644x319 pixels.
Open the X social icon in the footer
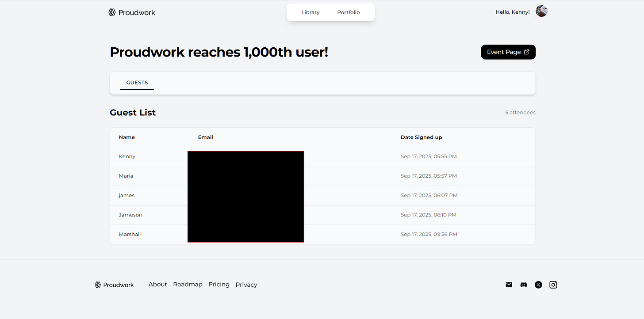538,285
